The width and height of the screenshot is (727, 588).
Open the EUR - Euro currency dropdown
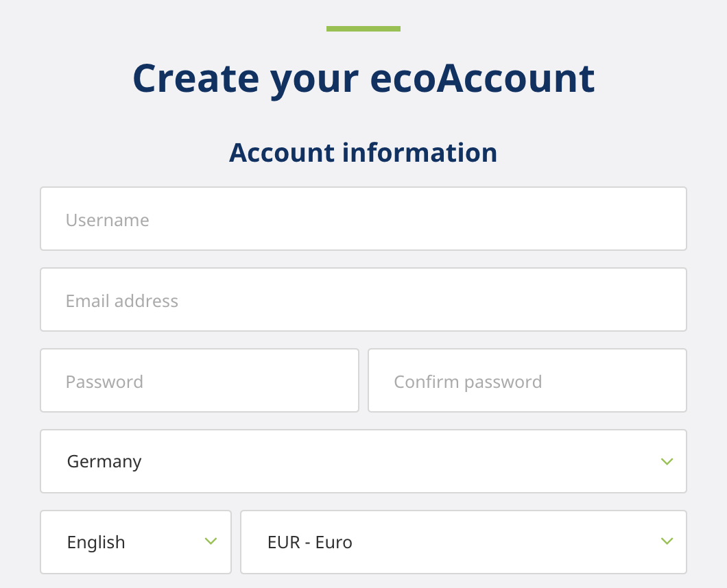pos(463,542)
